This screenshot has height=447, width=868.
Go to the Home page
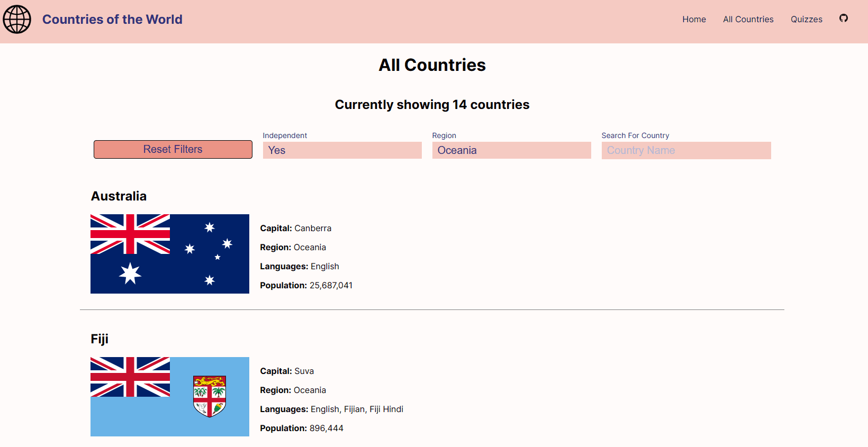(x=694, y=20)
